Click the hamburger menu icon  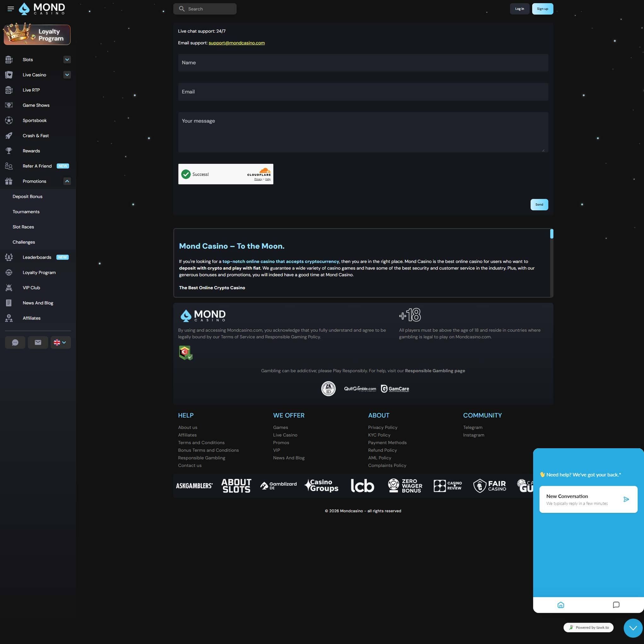coord(11,9)
